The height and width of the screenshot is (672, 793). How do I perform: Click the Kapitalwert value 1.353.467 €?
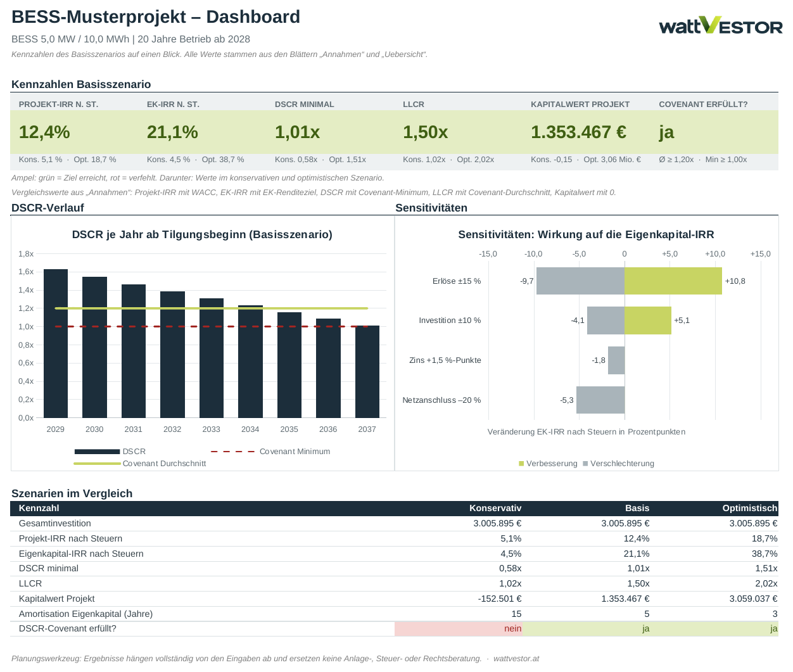(x=578, y=132)
